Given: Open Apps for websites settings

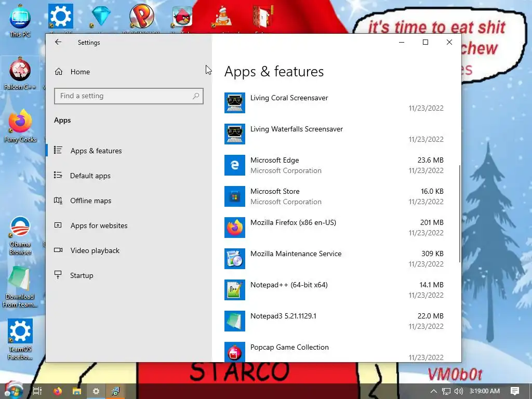Looking at the screenshot, I should click(x=99, y=225).
